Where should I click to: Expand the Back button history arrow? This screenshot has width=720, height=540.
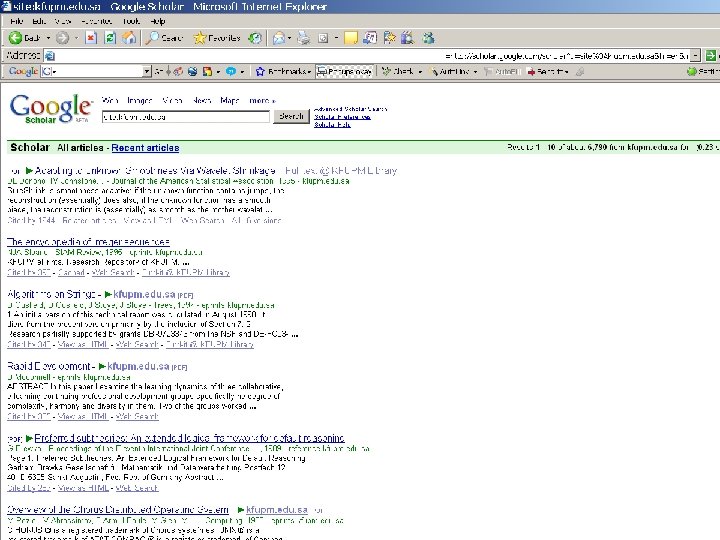48,38
